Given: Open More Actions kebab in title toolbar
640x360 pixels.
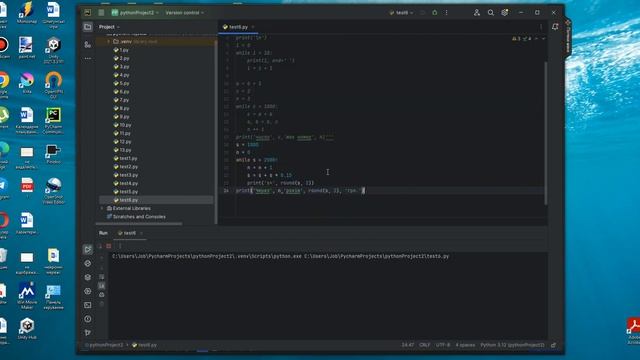Looking at the screenshot, I should coord(447,13).
